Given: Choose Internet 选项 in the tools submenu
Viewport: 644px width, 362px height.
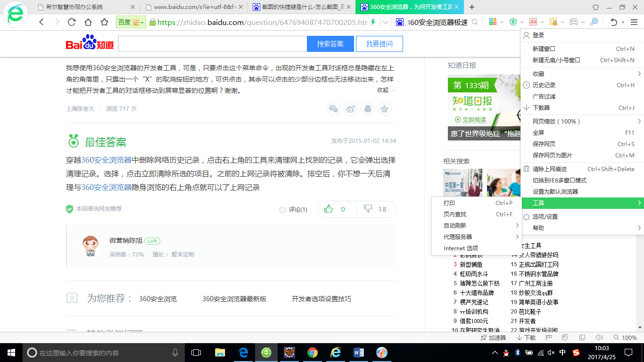Looking at the screenshot, I should (476, 248).
